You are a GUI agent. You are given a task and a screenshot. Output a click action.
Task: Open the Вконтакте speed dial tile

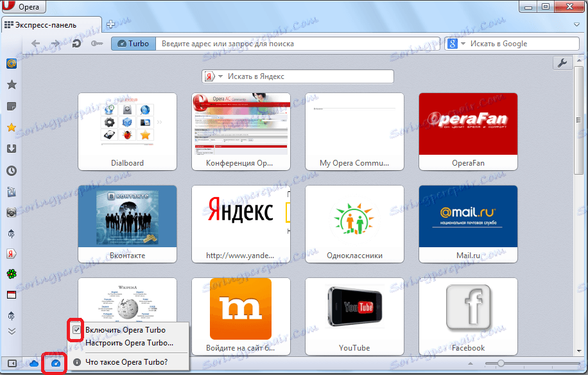pos(128,224)
